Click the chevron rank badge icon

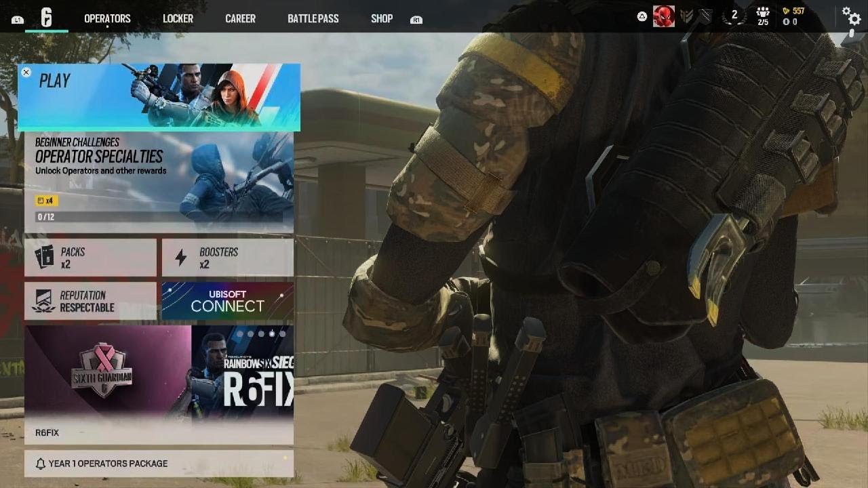pyautogui.click(x=688, y=17)
